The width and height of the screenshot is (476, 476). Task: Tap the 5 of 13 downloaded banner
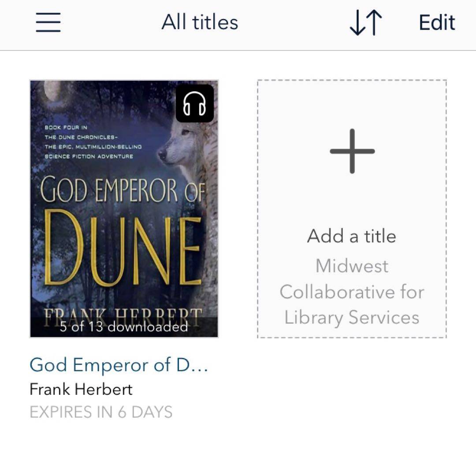pyautogui.click(x=124, y=327)
